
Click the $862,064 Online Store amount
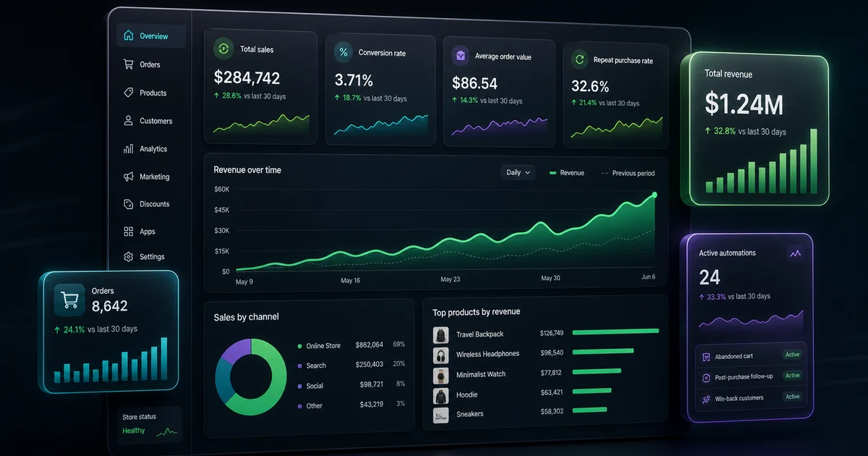tap(369, 345)
